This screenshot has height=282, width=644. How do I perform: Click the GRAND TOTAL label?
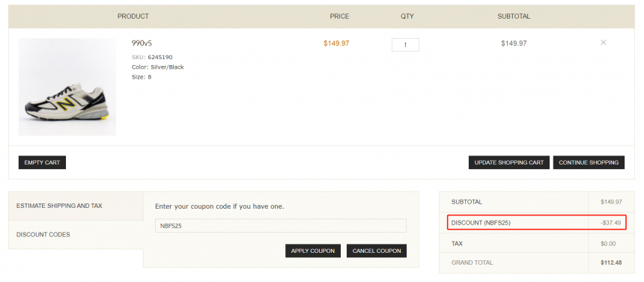[472, 263]
